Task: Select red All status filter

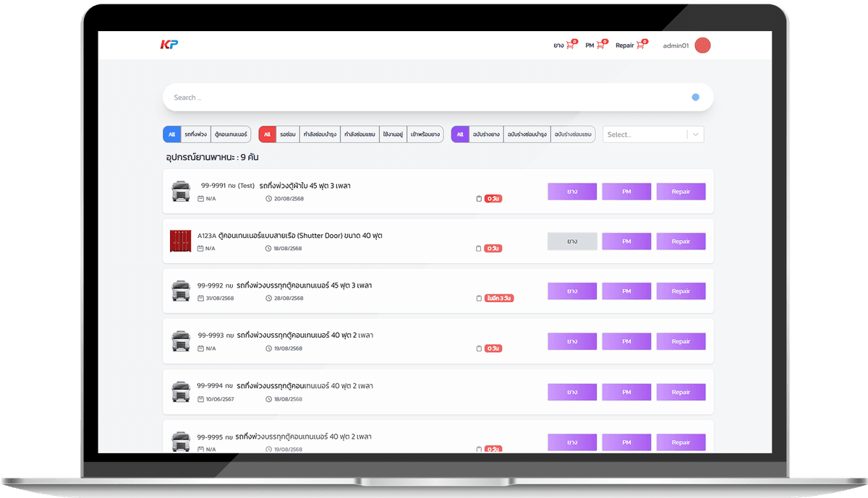Action: [267, 134]
